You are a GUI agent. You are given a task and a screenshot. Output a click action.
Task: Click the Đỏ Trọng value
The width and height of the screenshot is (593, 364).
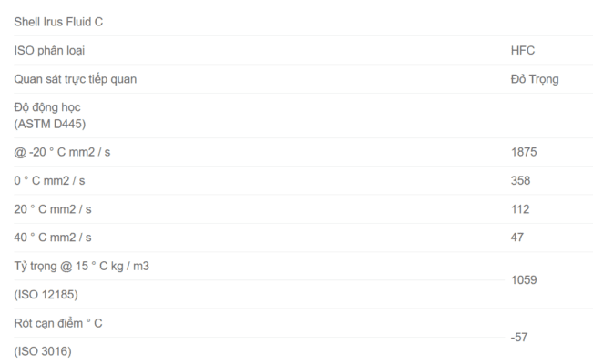click(x=535, y=79)
